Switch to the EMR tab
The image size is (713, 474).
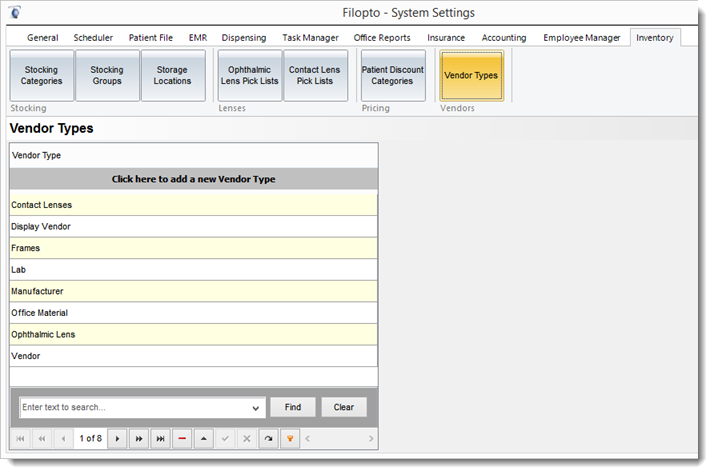click(x=198, y=38)
